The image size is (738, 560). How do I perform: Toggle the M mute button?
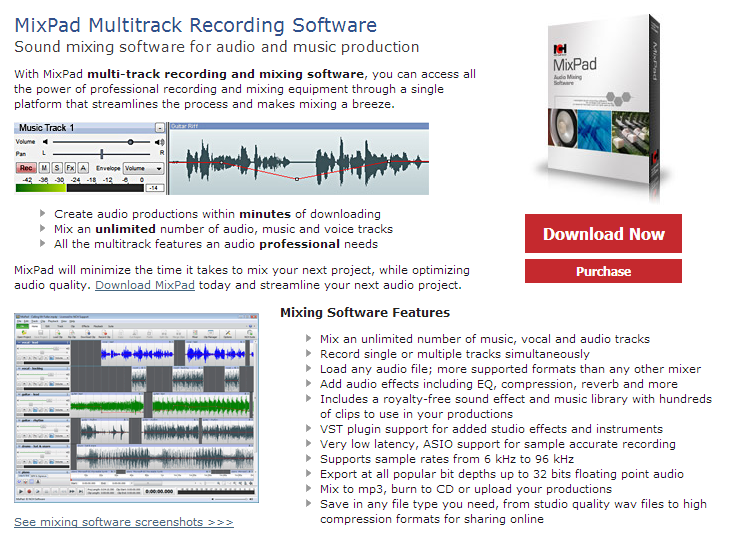pos(44,168)
